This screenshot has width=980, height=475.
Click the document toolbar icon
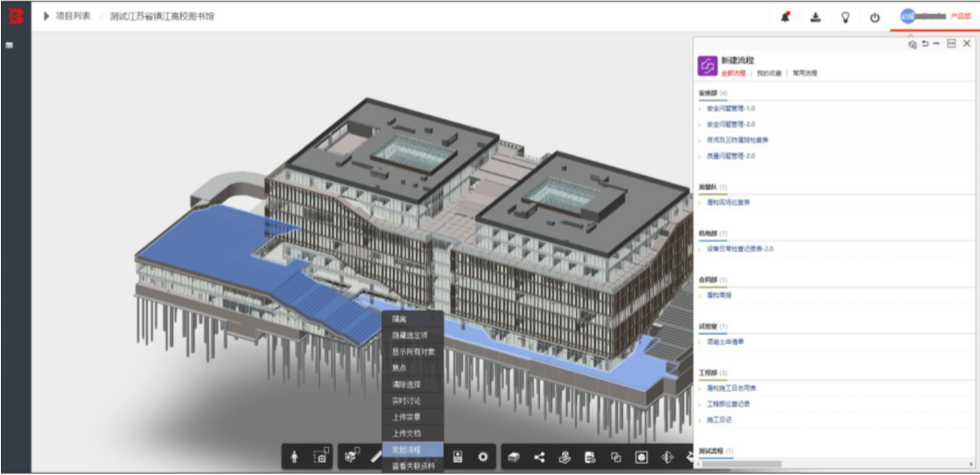pyautogui.click(x=590, y=457)
